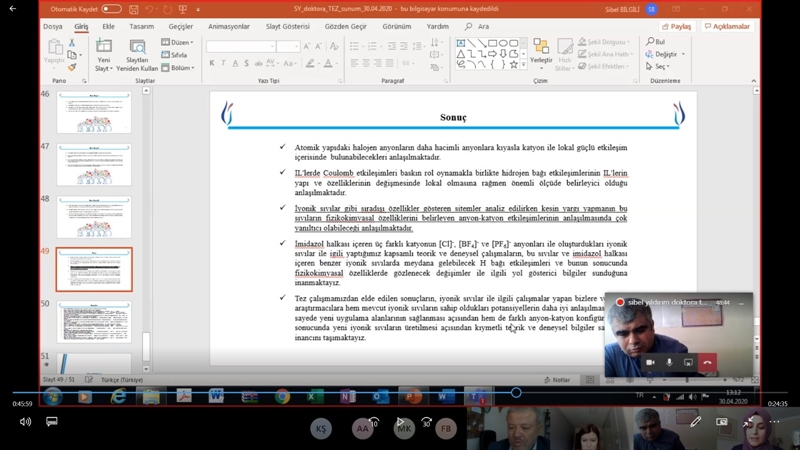Turn off camera in call overlay
The image size is (800, 450).
[650, 362]
